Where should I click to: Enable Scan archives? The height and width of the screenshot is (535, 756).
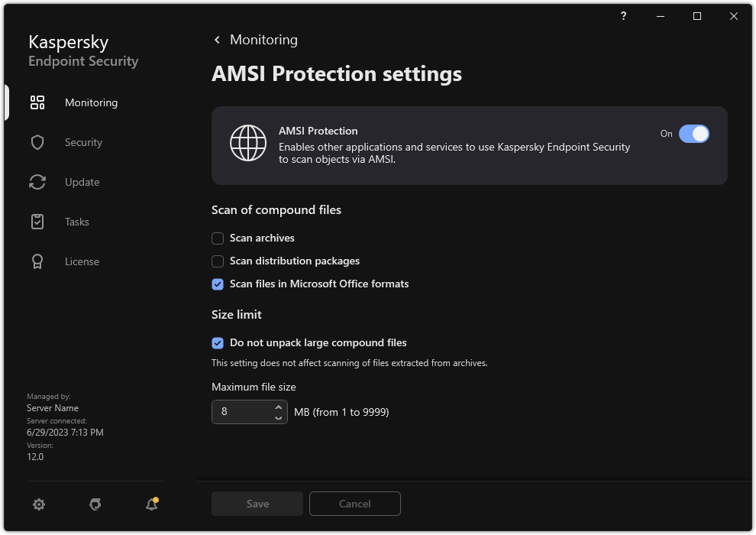216,238
